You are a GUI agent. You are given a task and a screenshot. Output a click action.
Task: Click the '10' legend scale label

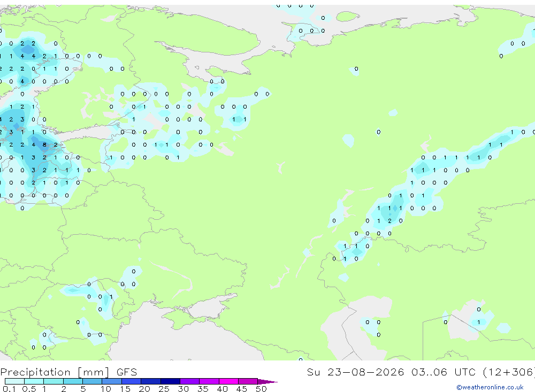105,389
